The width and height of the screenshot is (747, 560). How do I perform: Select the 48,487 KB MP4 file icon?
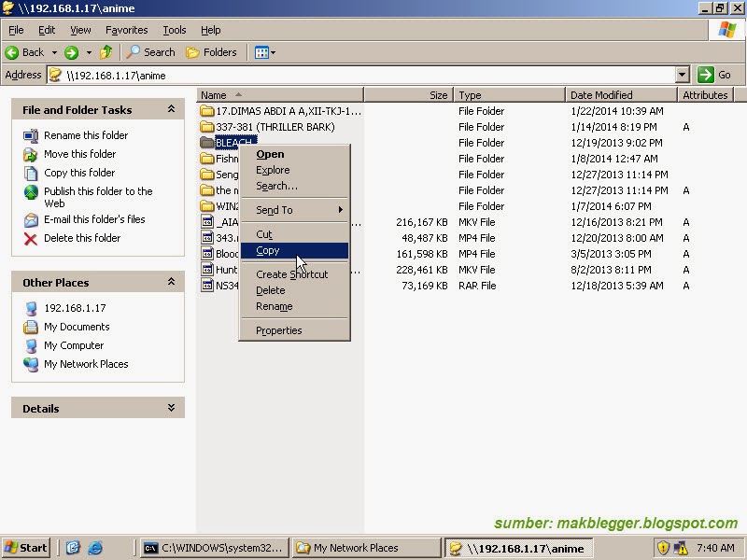point(206,238)
